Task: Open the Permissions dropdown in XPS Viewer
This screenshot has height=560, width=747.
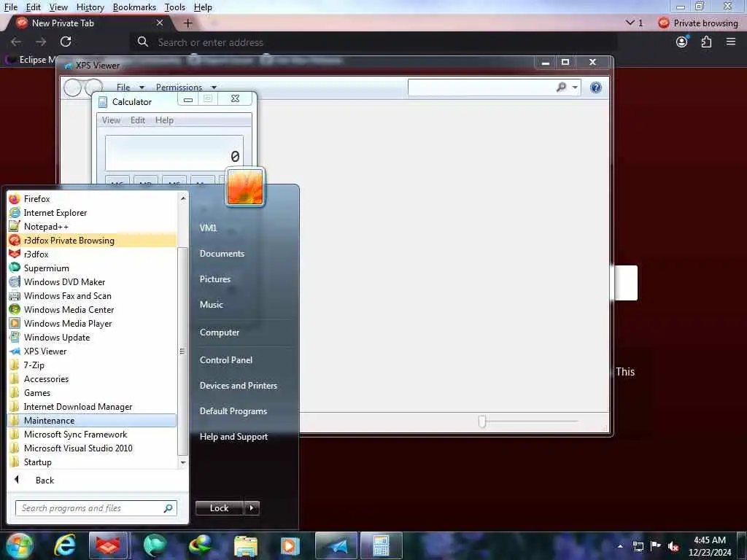Action: tap(186, 87)
